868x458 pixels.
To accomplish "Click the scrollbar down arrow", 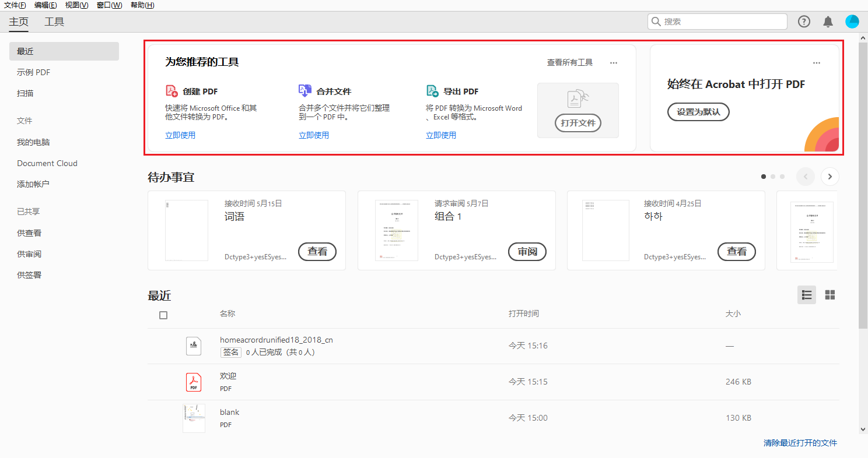I will [x=863, y=429].
